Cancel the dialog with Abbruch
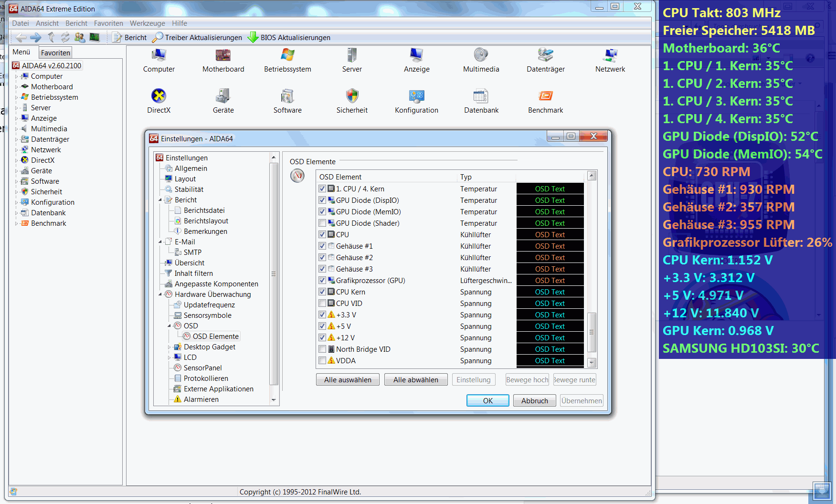The height and width of the screenshot is (504, 836). tap(535, 400)
